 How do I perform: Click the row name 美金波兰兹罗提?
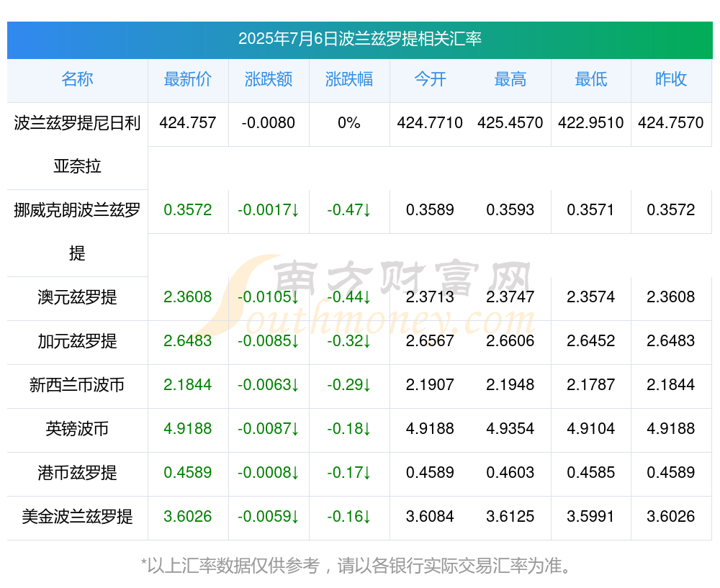coord(77,517)
